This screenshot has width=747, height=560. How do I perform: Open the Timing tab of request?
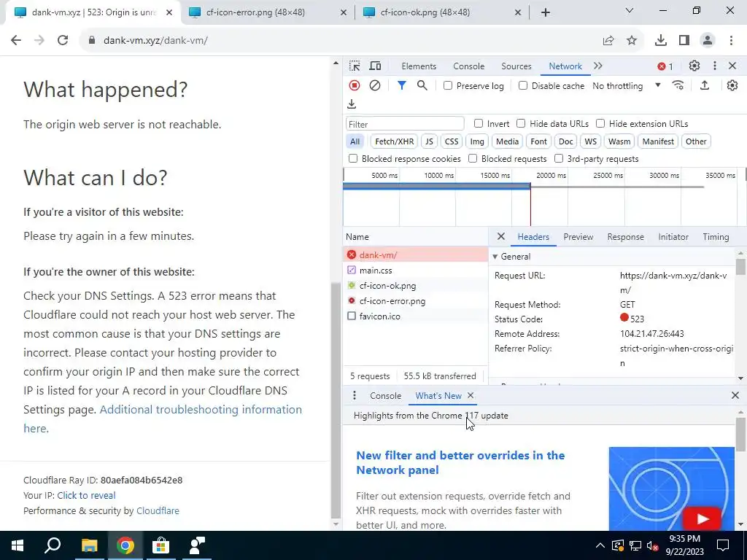click(716, 237)
